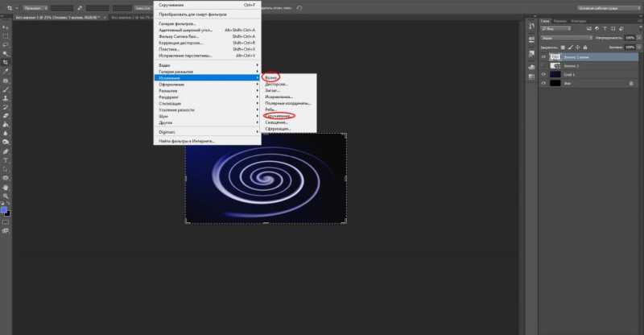The image size is (644, 335).
Task: Expand the Размытие submenu
Action: [208, 91]
